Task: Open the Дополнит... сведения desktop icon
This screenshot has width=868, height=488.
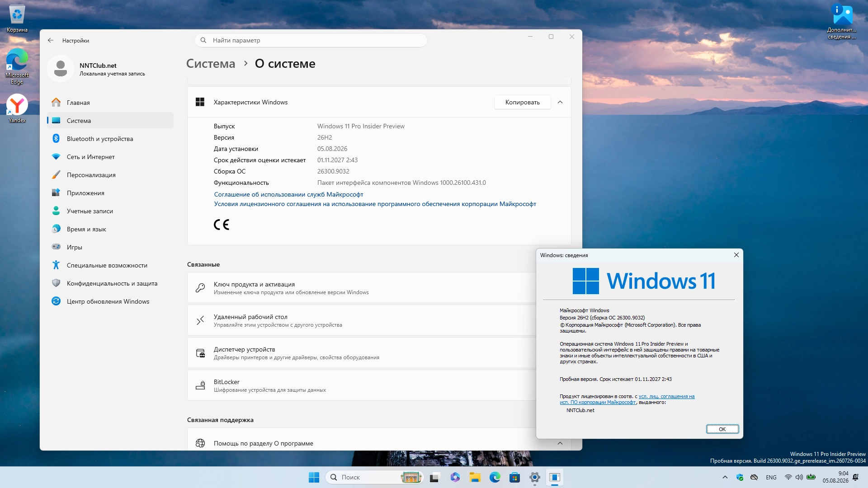Action: point(842,22)
